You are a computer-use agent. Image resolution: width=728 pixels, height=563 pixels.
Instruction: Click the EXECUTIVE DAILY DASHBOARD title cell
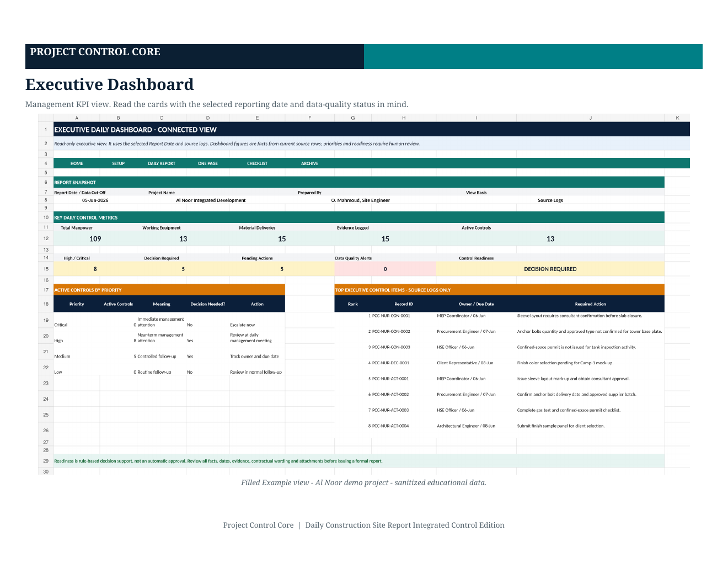point(372,130)
